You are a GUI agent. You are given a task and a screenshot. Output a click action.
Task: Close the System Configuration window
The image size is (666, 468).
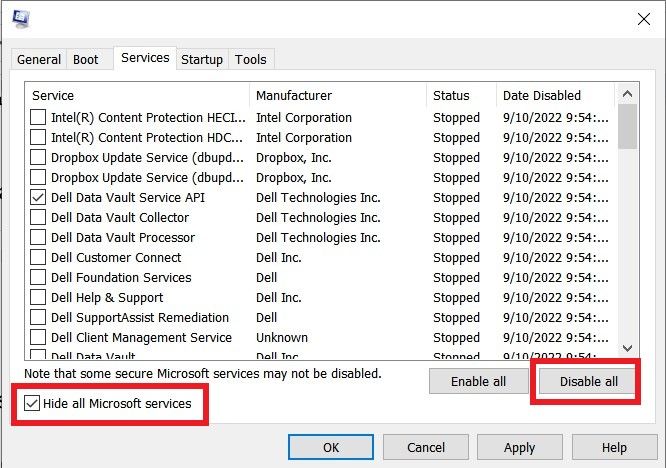[643, 18]
